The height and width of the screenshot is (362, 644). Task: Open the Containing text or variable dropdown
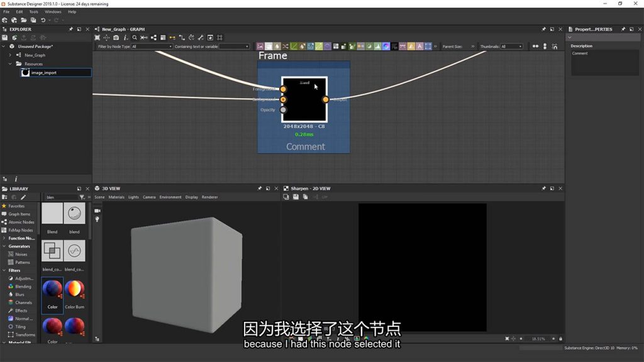pos(234,47)
